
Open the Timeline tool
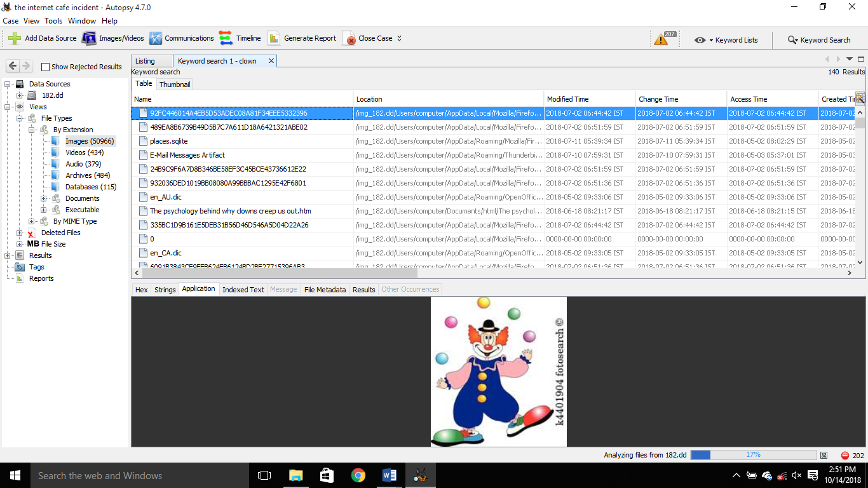click(226, 38)
